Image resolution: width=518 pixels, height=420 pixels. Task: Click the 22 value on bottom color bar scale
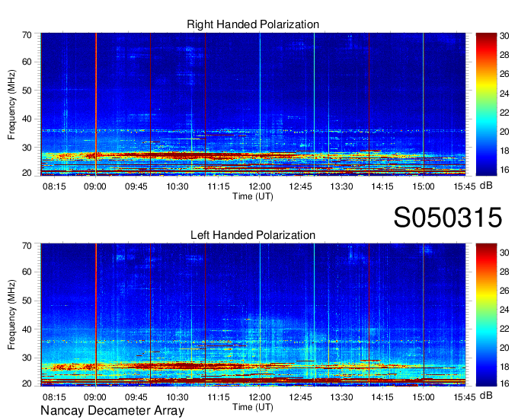[504, 328]
